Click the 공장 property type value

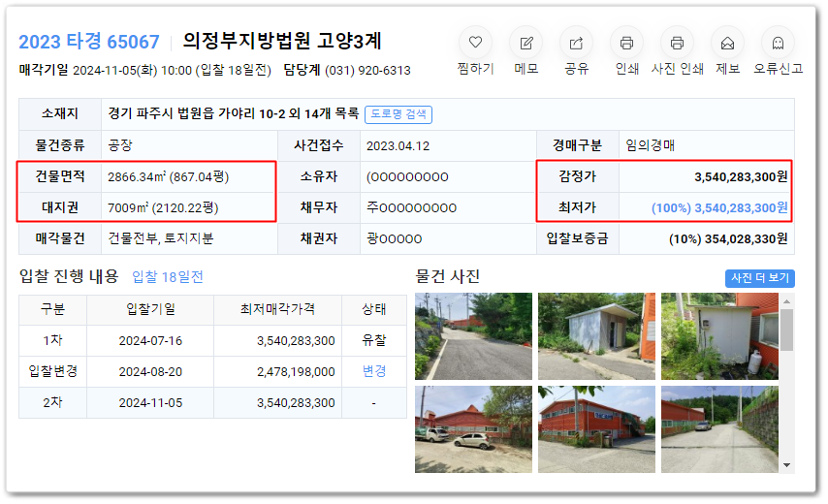pyautogui.click(x=120, y=145)
